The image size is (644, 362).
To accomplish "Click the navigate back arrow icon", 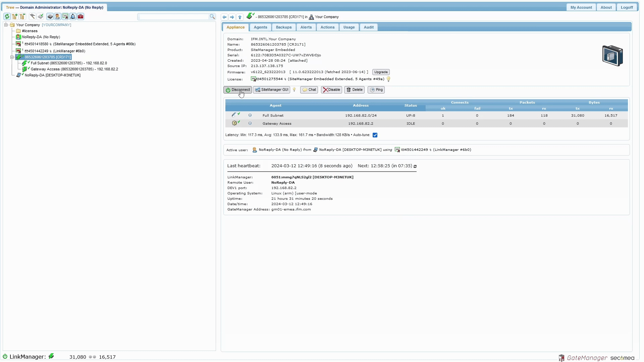I will coord(224,17).
